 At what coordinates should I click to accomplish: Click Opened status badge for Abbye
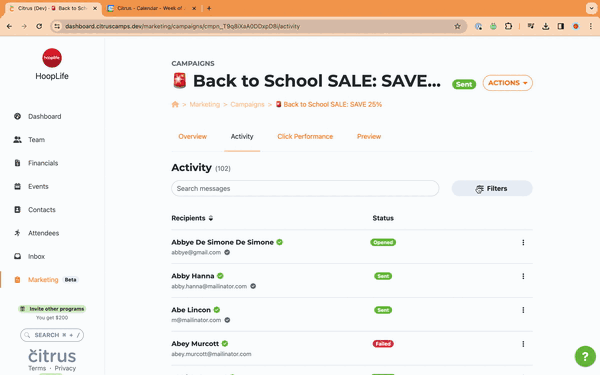click(383, 243)
